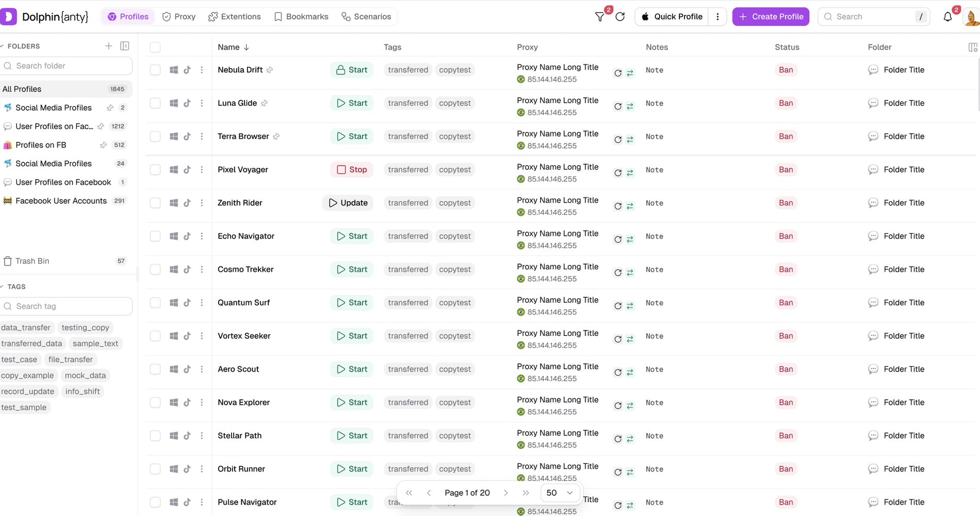Open column settings icon in table header
This screenshot has width=980, height=516.
point(973,47)
